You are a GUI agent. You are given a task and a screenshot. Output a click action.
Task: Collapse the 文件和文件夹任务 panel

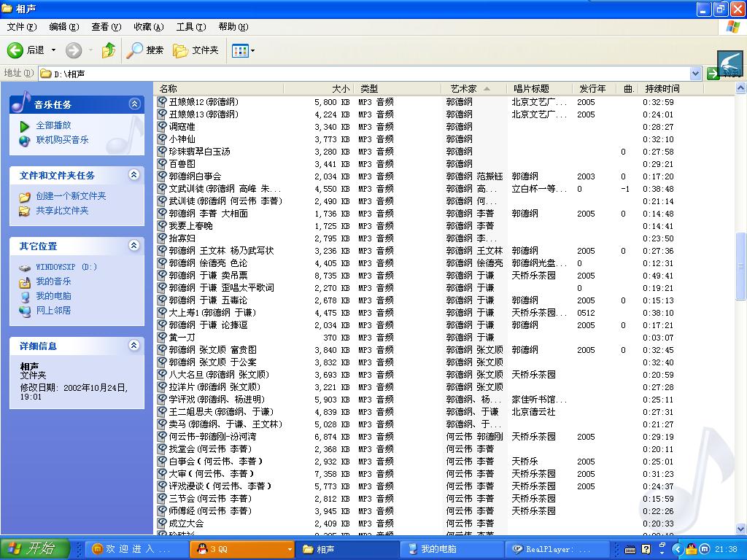(134, 175)
